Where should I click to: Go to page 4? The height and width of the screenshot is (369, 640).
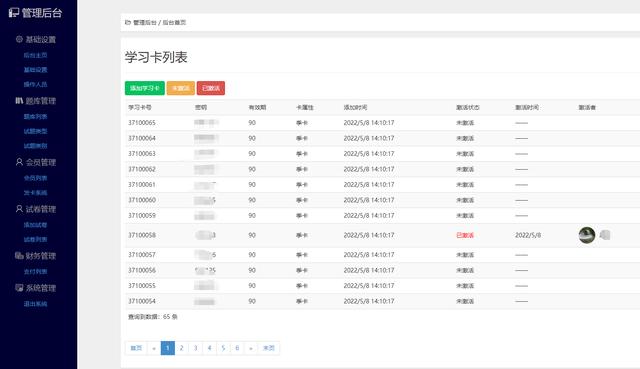coord(209,348)
